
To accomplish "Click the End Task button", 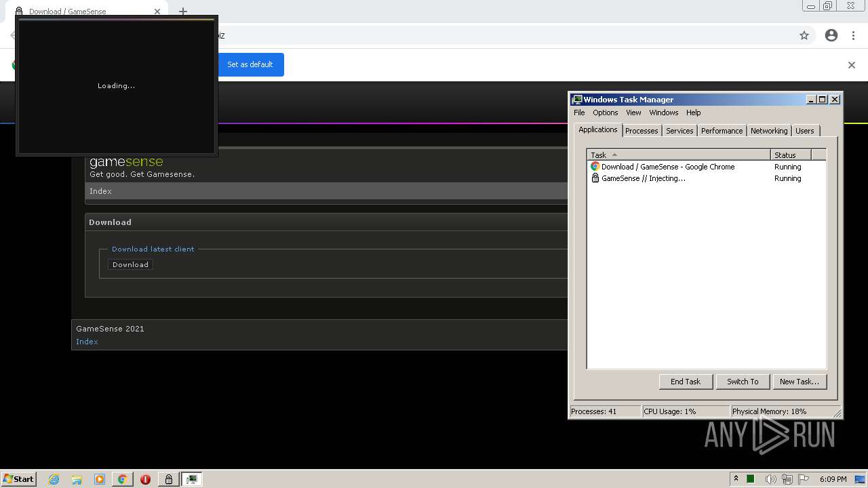I will point(686,382).
